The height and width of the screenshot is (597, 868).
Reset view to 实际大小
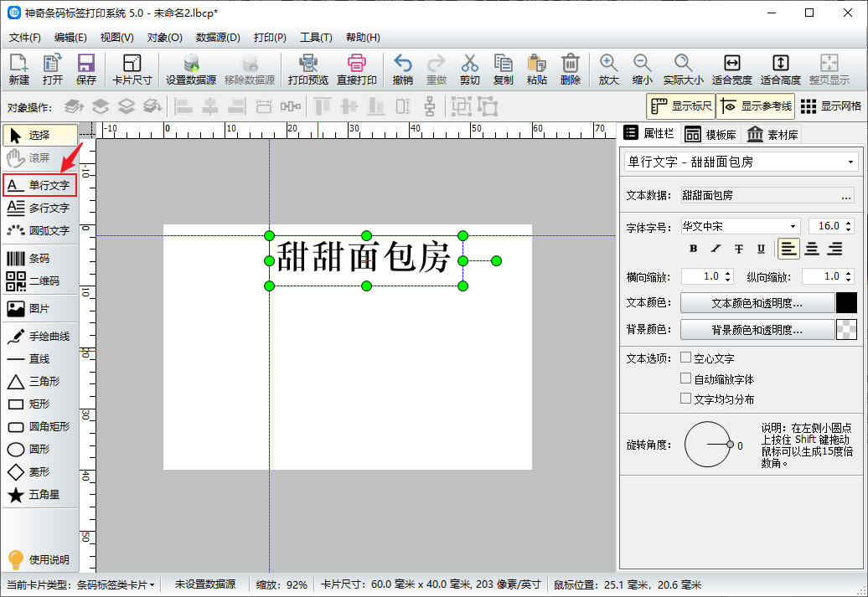(x=683, y=69)
